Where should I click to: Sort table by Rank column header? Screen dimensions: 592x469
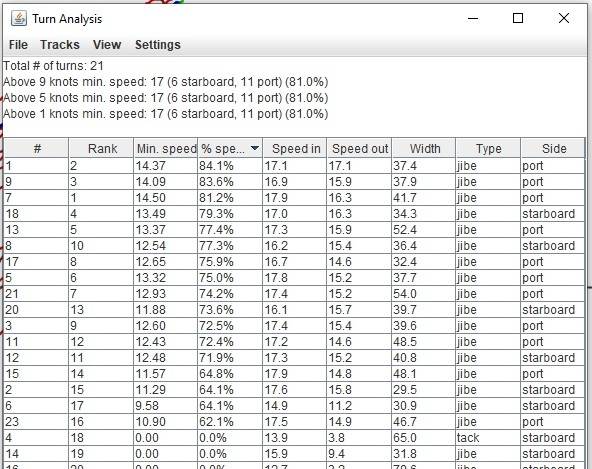(101, 148)
